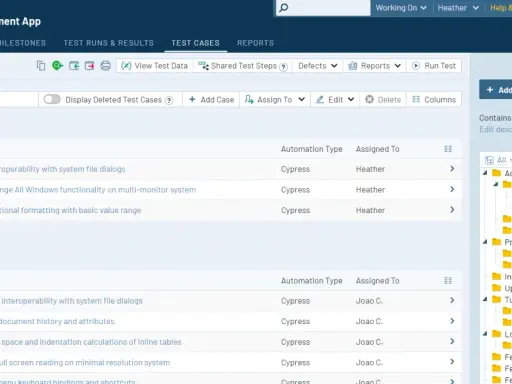512x384 pixels.
Task: Click Heather cell in system file dialogs row
Action: click(x=370, y=169)
